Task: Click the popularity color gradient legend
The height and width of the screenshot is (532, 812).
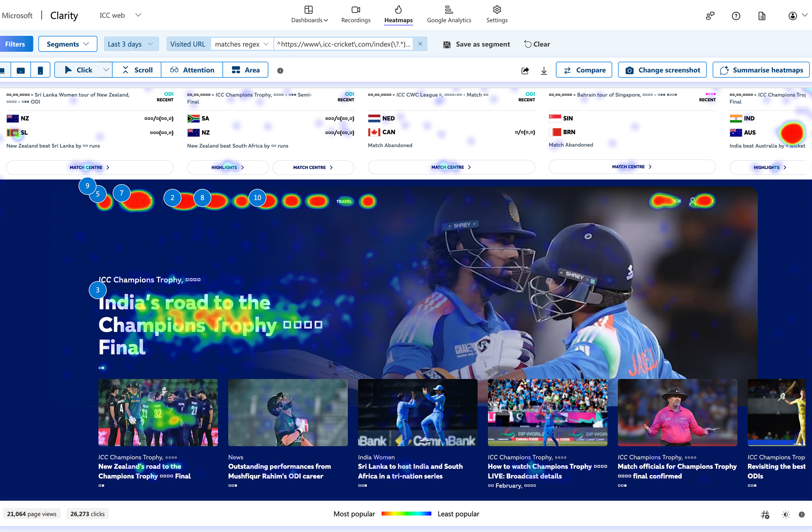Action: click(x=406, y=513)
